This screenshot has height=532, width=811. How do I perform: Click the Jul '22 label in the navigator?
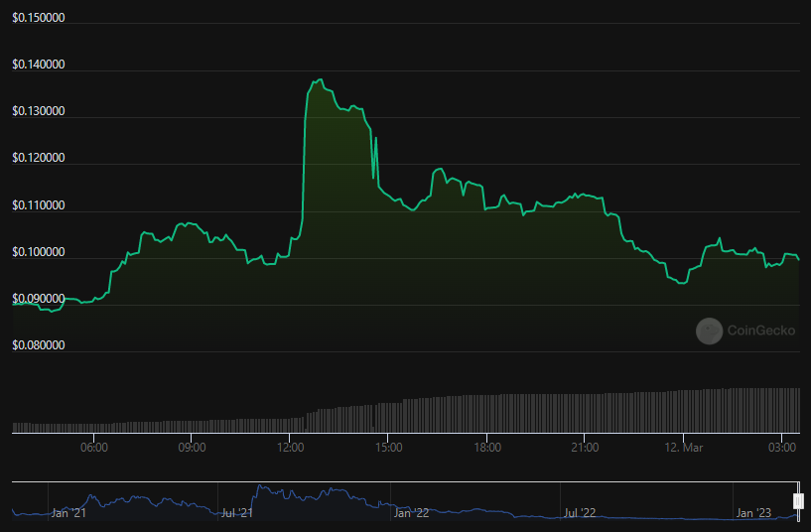tap(583, 513)
